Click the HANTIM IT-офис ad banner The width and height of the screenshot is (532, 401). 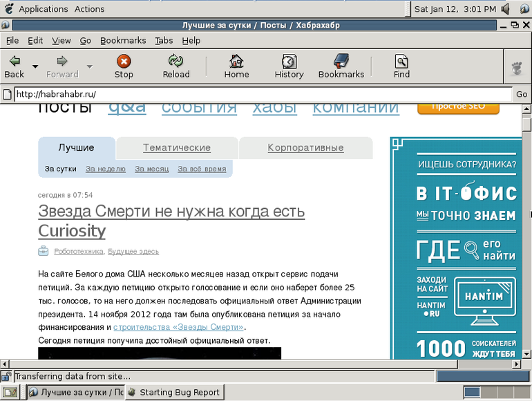point(456,248)
